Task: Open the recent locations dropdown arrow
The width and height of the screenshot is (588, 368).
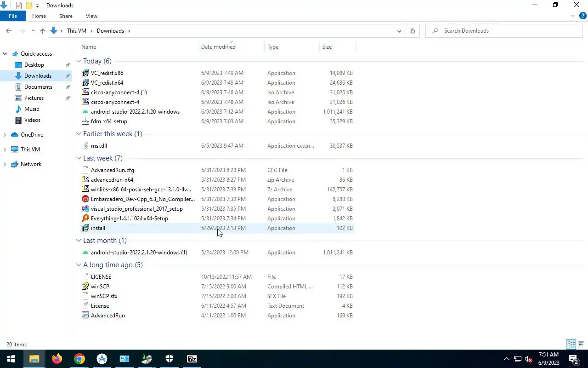Action: (x=33, y=31)
